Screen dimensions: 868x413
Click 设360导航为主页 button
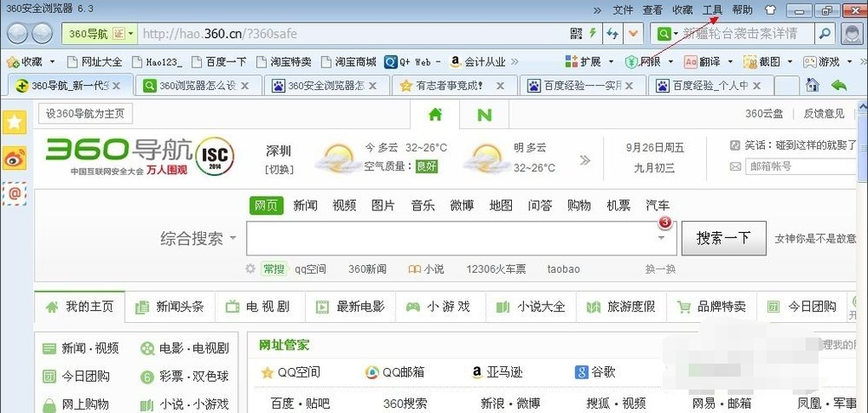(85, 114)
